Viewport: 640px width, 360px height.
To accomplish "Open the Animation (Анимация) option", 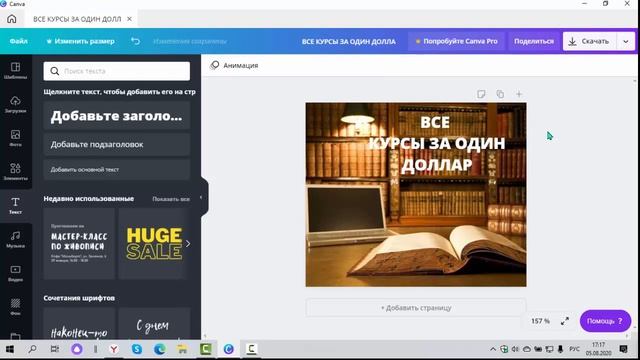I will [234, 65].
